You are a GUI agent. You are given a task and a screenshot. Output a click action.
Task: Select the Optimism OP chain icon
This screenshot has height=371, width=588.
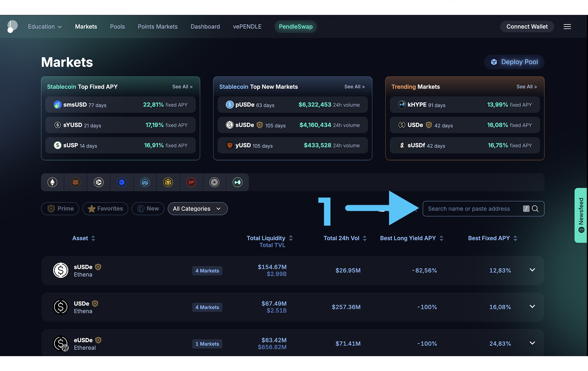191,182
